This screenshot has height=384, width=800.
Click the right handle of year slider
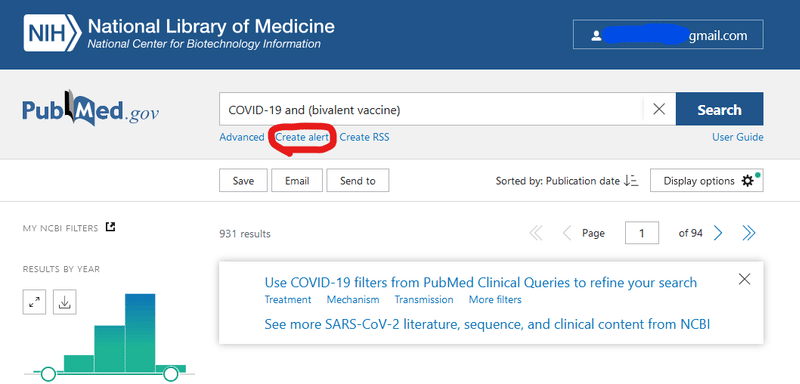click(170, 374)
